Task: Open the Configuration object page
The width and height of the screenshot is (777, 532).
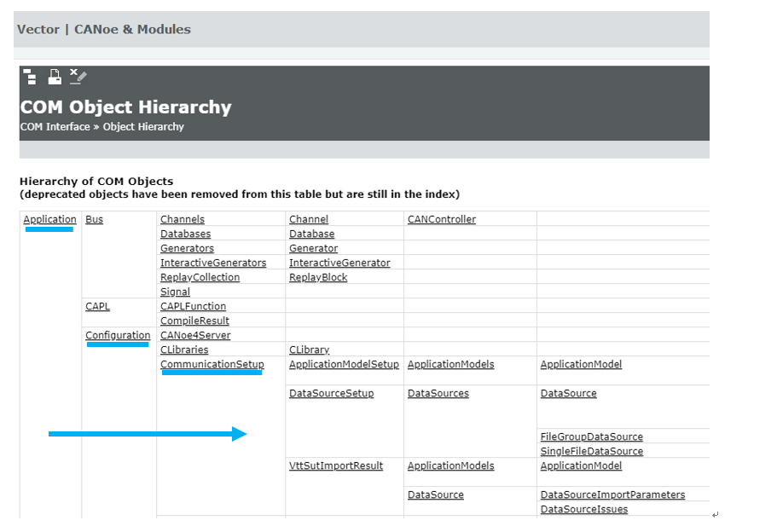Action: [x=118, y=335]
